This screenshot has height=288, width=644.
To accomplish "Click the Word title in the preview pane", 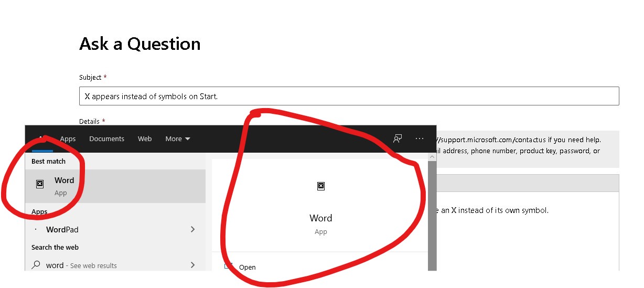I will (x=321, y=218).
